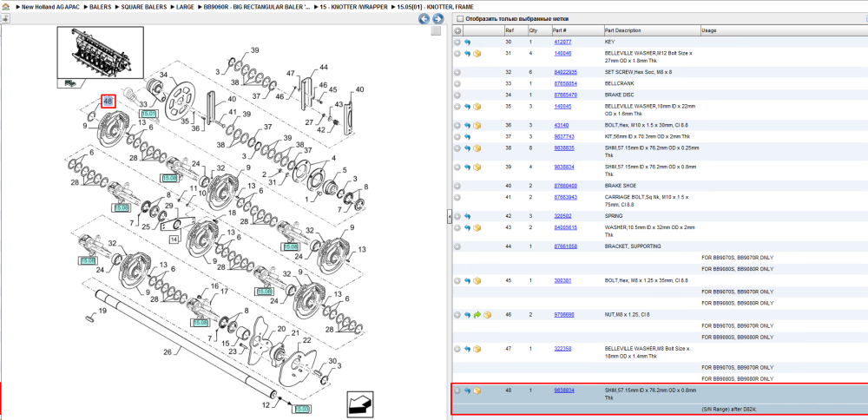Image resolution: width=868 pixels, height=420 pixels.
Task: Click the yellow box icon in row 46
Action: (x=487, y=315)
